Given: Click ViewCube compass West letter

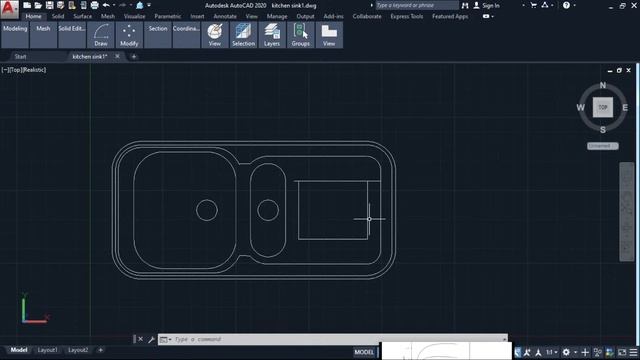Looking at the screenshot, I should coord(580,107).
